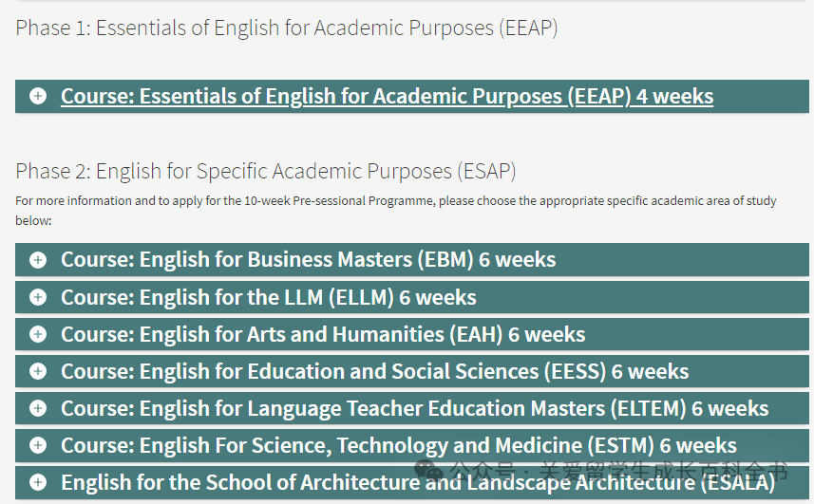Expand the ESALA Architecture and Landscape Architecture row
The image size is (814, 504).
(x=412, y=483)
